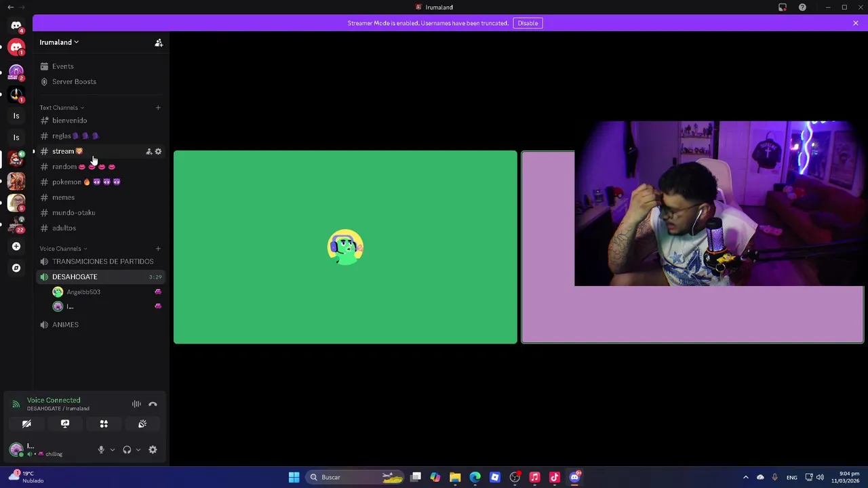Open Windows Start menu
Viewport: 868px width, 488px height.
click(294, 477)
